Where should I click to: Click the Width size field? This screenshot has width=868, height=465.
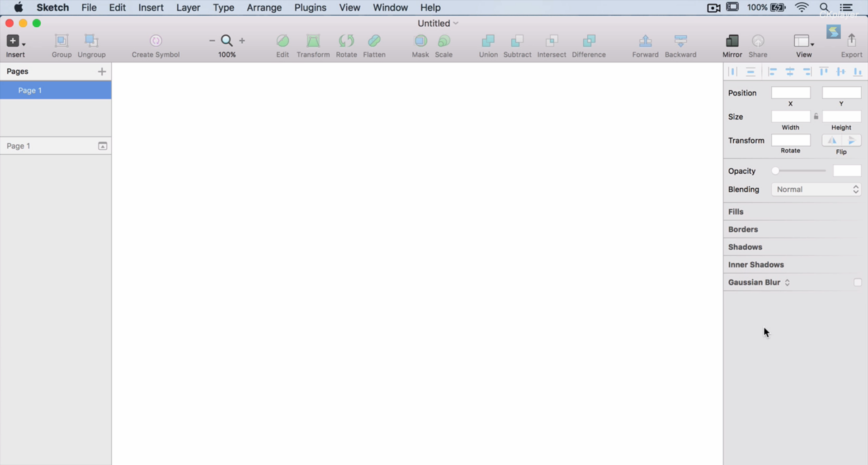(791, 117)
